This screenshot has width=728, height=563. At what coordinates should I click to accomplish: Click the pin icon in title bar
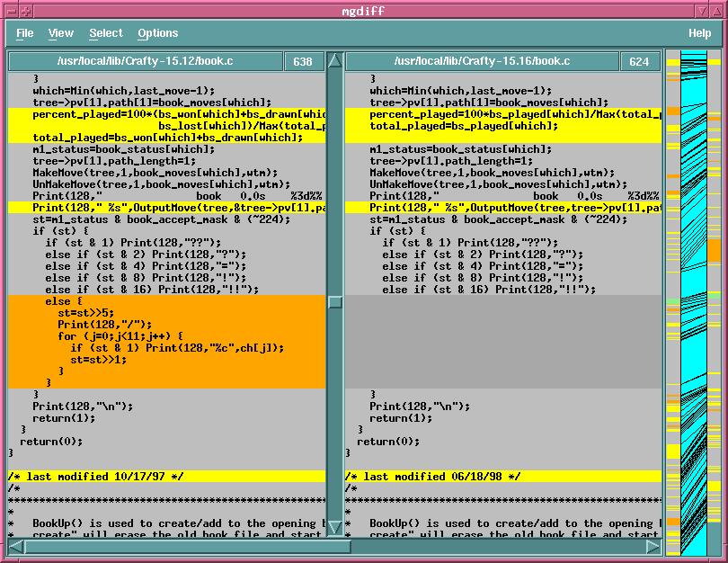click(x=26, y=9)
